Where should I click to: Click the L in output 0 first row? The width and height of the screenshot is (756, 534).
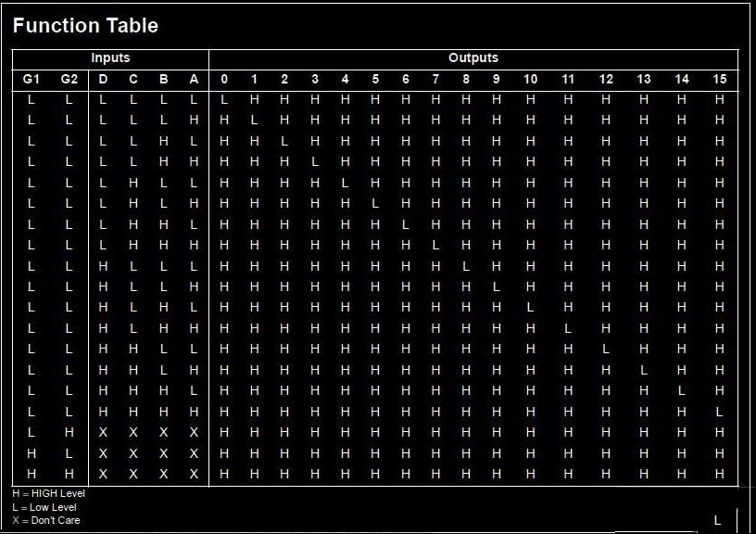coord(224,100)
